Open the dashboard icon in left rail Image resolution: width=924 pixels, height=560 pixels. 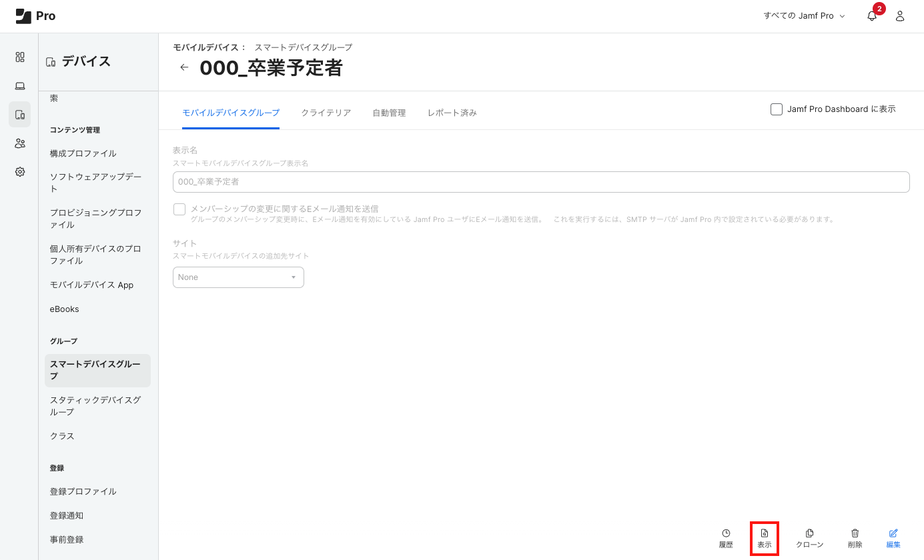tap(20, 57)
